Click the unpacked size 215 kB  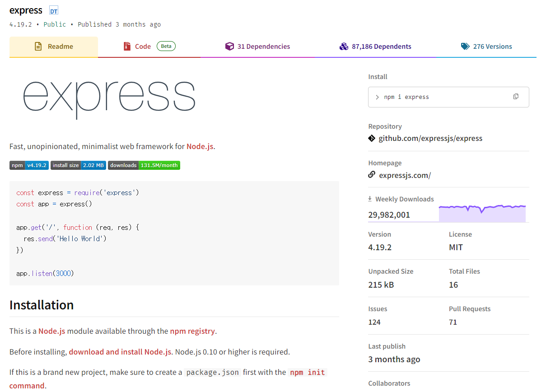(x=381, y=285)
